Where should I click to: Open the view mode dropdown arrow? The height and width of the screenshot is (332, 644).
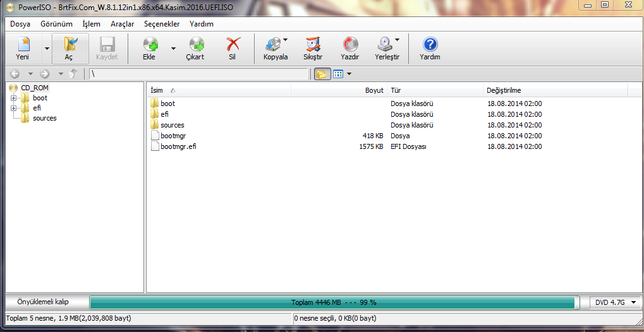pos(349,74)
